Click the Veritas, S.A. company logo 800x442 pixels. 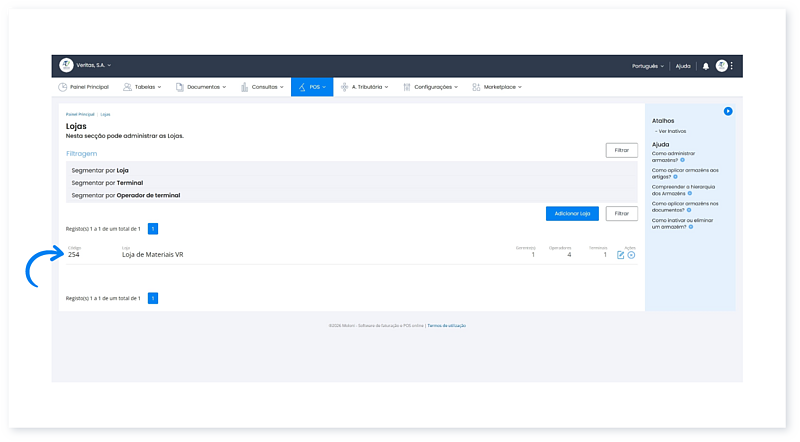click(66, 66)
